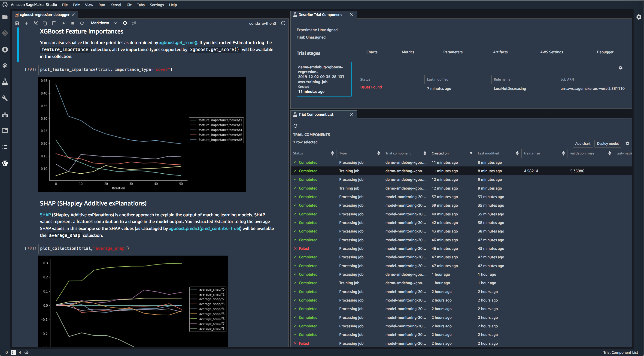Cut the selected cell with the scissors icon
Image resolution: width=644 pixels, height=356 pixels.
click(36, 23)
